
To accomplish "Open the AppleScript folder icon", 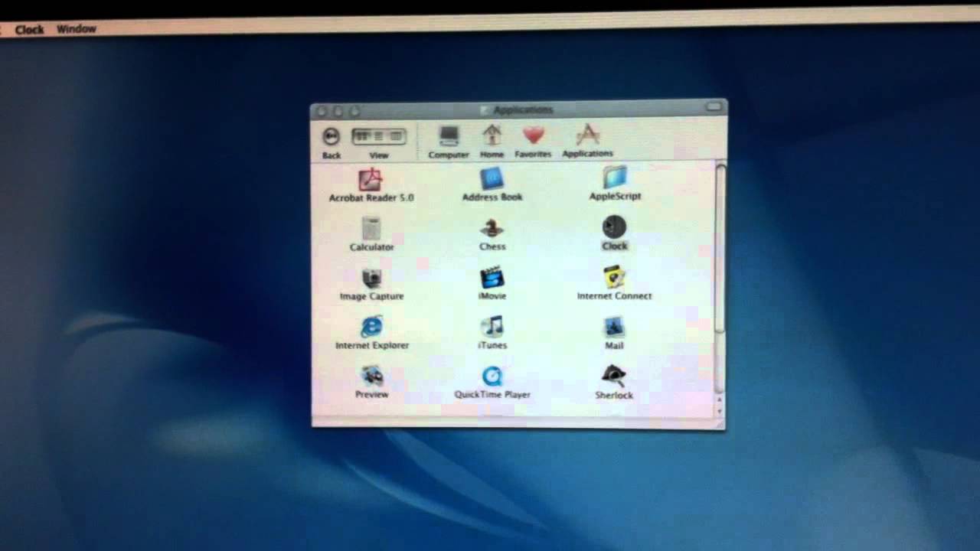I will pyautogui.click(x=615, y=178).
